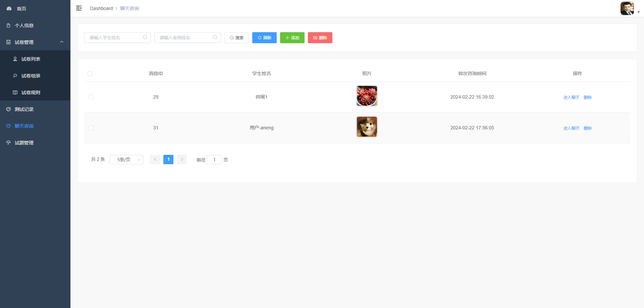Image resolution: width=644 pixels, height=308 pixels.
Task: Click the 测试记录 sidebar icon
Action: [8, 109]
